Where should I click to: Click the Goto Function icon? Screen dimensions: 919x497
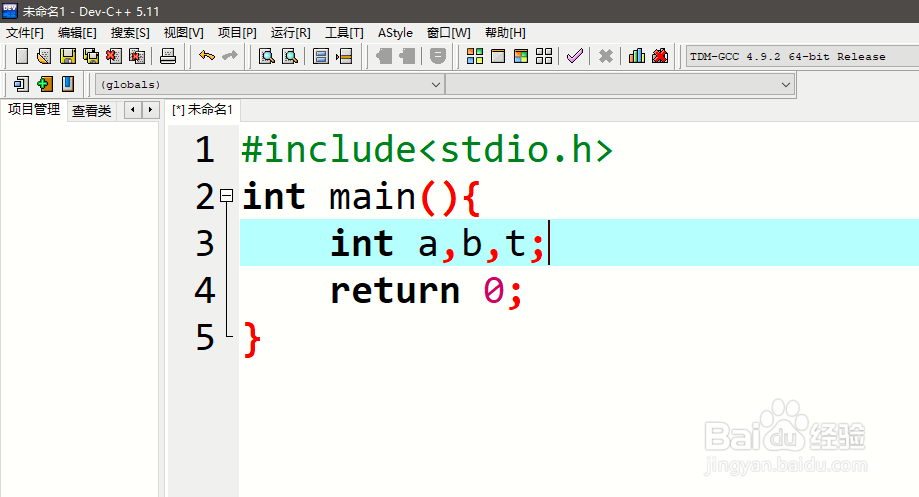click(321, 56)
